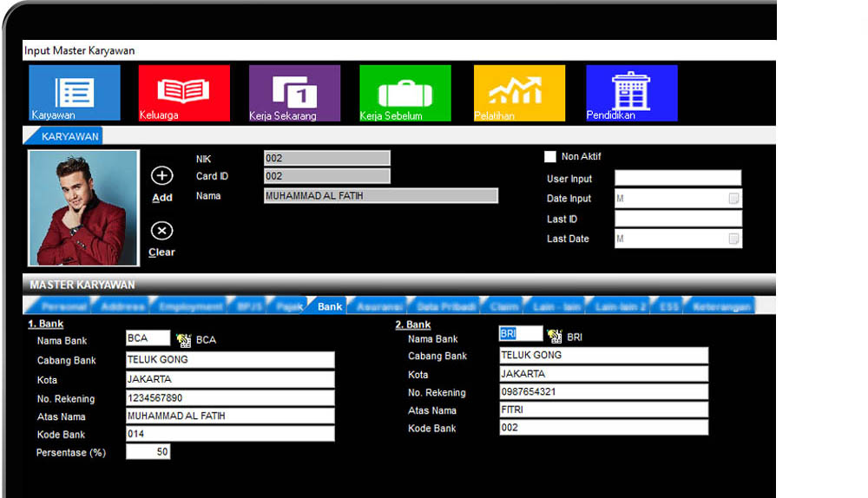This screenshot has width=868, height=498.
Task: Toggle the Non Aktif checkbox
Action: point(549,157)
